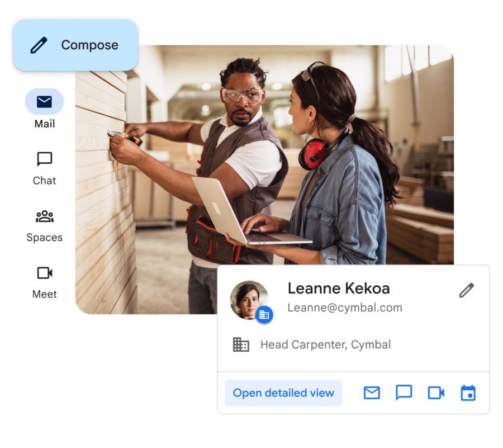The height and width of the screenshot is (448, 503).
Task: Start a video call from the contact card
Action: pos(436,393)
